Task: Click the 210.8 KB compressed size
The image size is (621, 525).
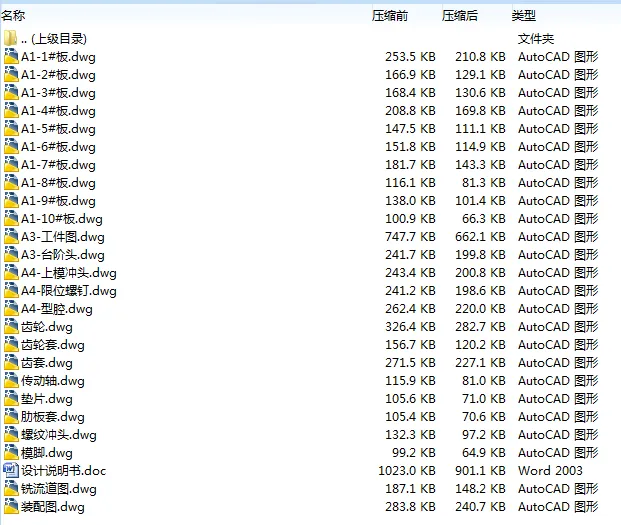Action: coord(480,57)
